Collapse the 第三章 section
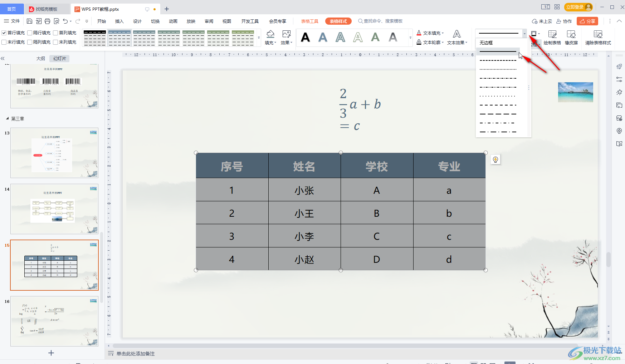 pos(7,118)
